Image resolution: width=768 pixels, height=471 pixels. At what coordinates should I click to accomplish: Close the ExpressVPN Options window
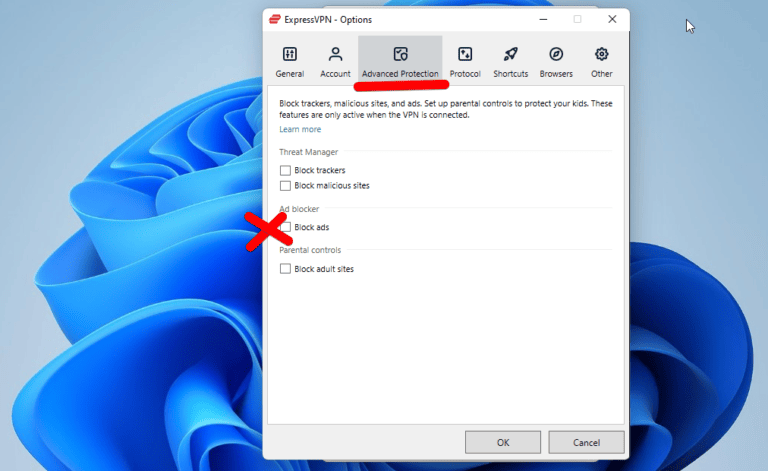(612, 19)
